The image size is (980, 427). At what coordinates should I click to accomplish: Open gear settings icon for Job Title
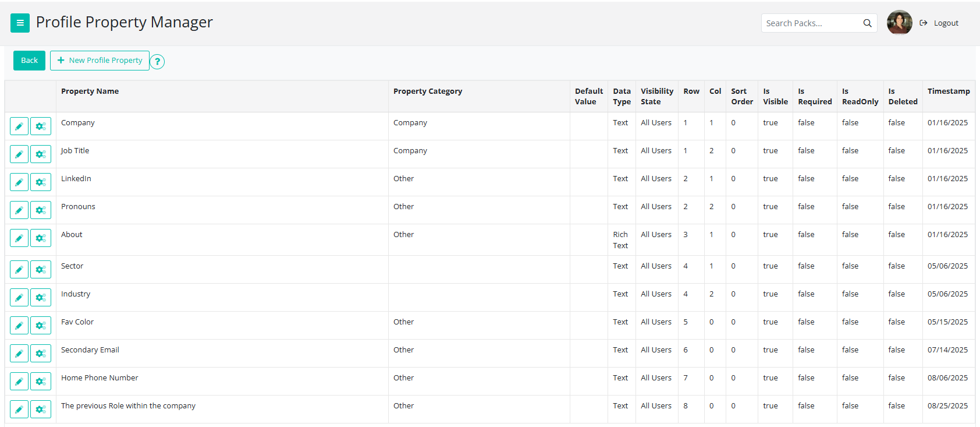[x=41, y=154]
